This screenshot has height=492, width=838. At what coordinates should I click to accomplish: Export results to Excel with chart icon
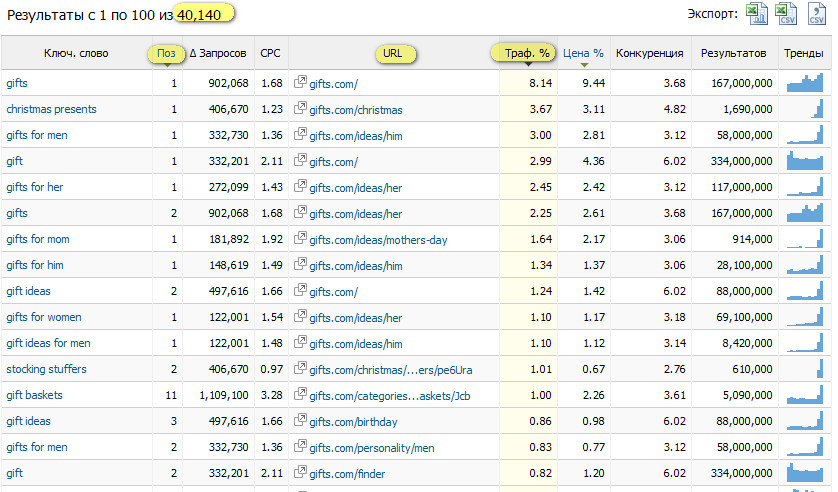[756, 14]
